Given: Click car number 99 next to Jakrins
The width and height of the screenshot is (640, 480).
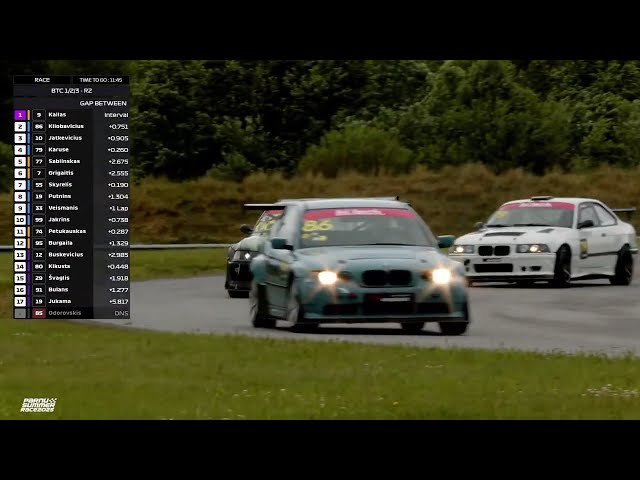Looking at the screenshot, I should 39,219.
